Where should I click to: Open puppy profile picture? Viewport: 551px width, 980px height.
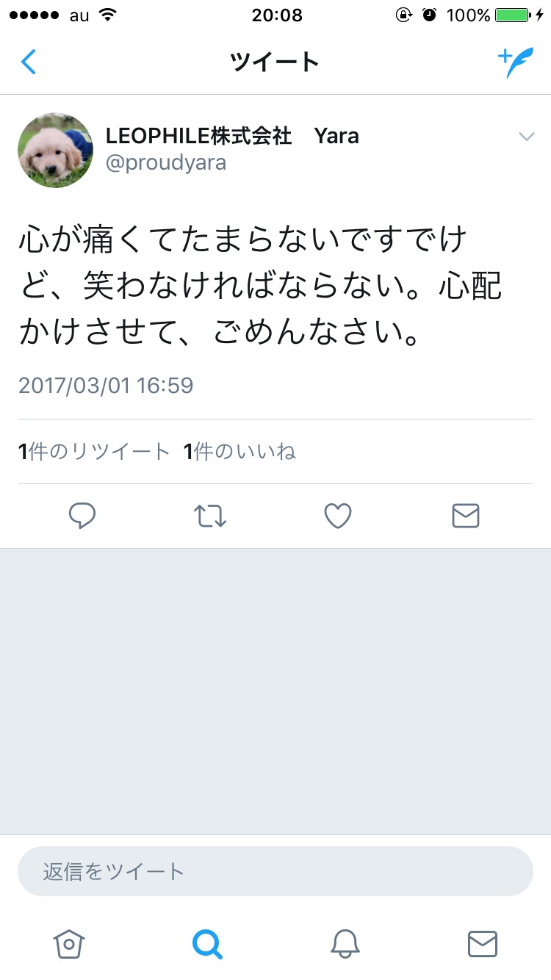tap(55, 150)
